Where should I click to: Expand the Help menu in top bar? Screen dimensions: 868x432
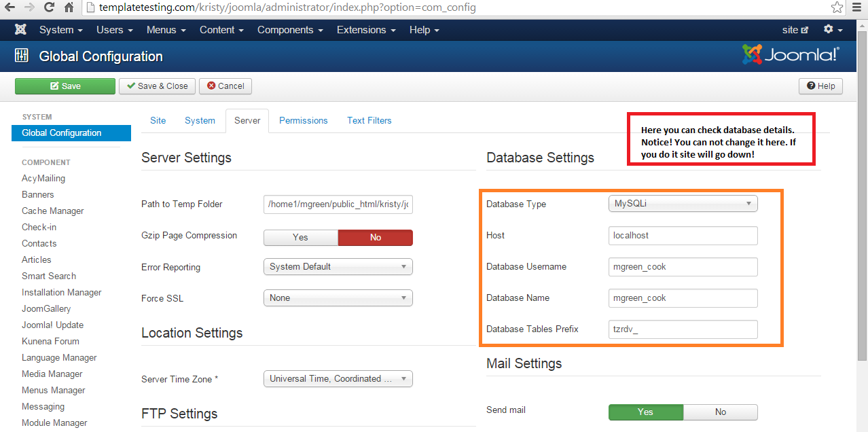[424, 30]
